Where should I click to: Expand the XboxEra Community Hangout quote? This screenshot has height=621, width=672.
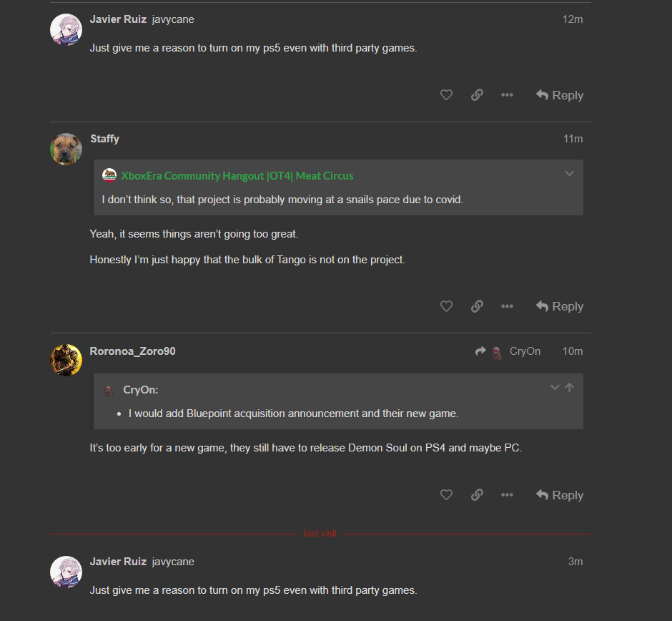click(x=569, y=173)
